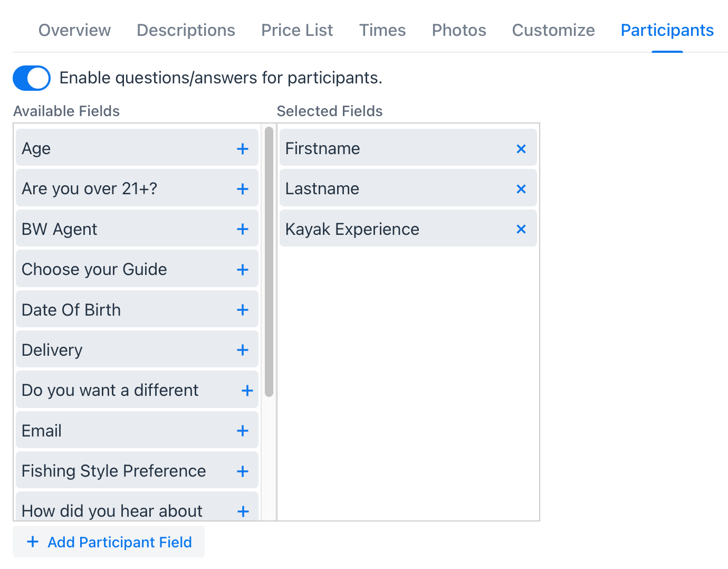Click plus icon next to Delivery
The width and height of the screenshot is (728, 569).
point(243,350)
